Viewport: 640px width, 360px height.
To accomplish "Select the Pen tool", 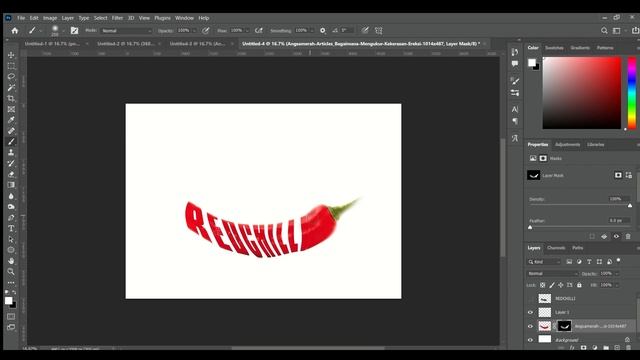I will (11, 218).
